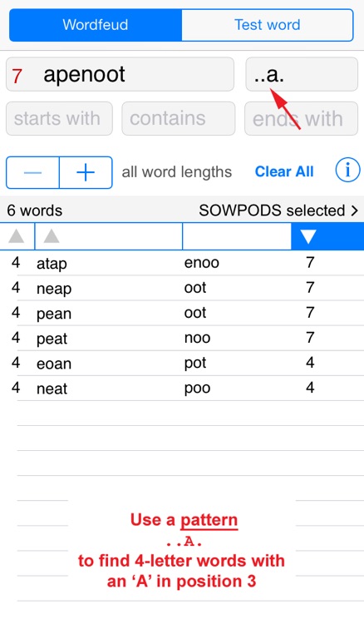
Task: Select the word neap
Action: coord(54,289)
